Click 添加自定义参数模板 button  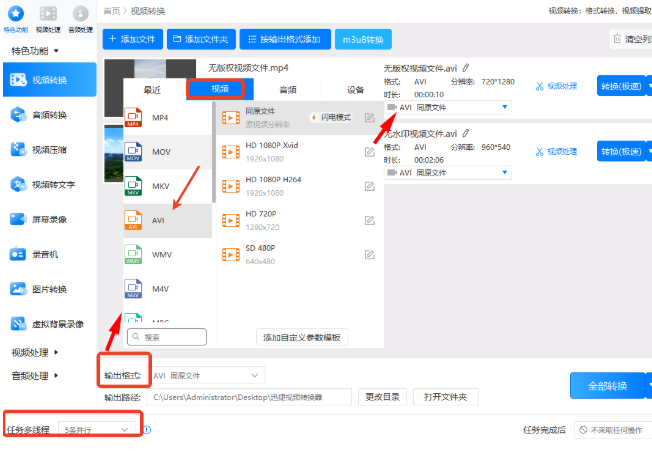(x=302, y=337)
